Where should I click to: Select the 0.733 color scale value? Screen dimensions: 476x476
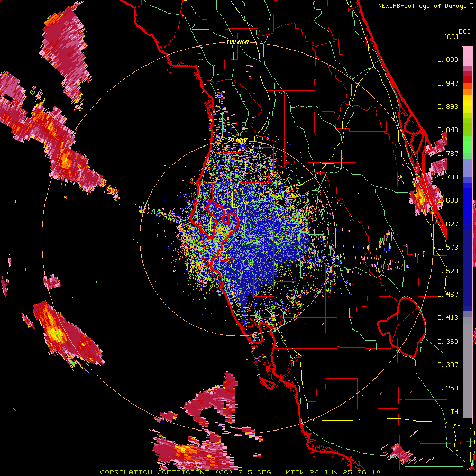click(448, 177)
